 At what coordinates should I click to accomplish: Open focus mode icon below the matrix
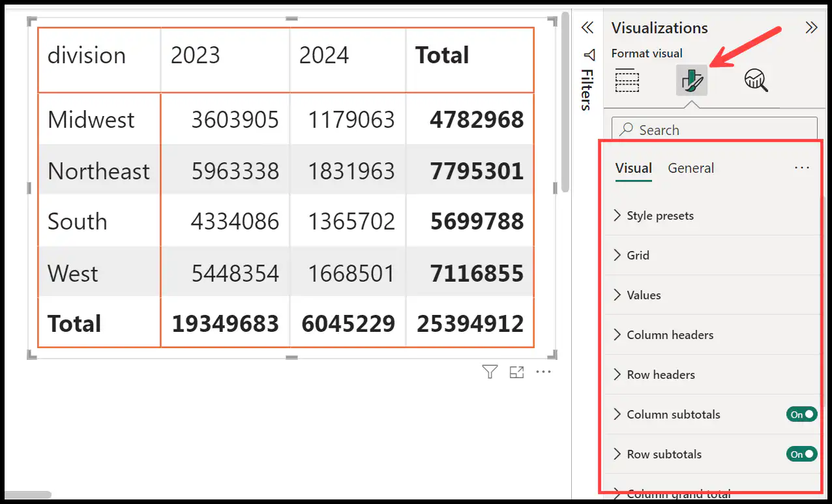[516, 372]
